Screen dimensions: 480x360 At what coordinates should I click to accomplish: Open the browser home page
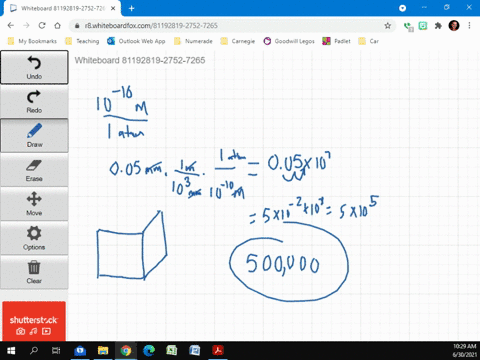58,26
